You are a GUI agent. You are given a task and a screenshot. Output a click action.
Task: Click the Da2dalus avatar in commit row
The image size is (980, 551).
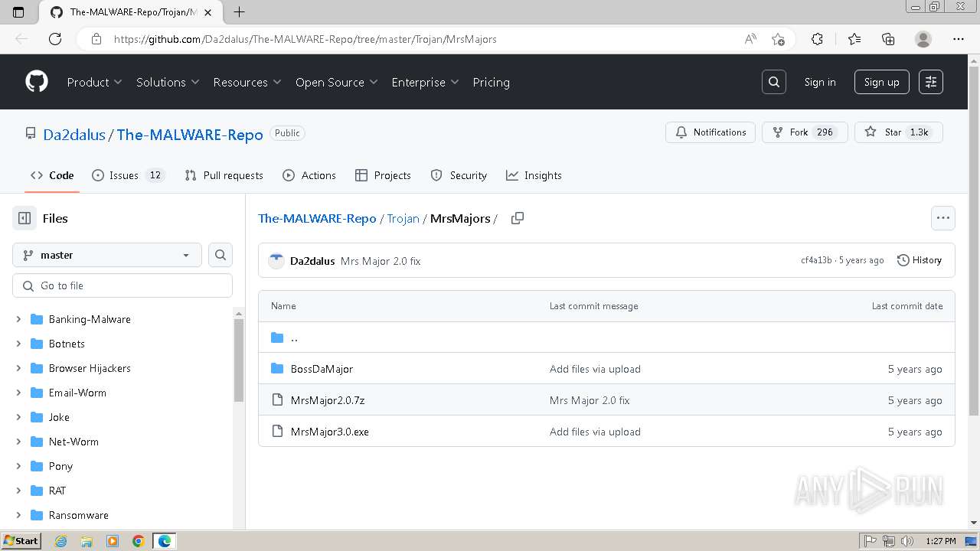pyautogui.click(x=276, y=261)
